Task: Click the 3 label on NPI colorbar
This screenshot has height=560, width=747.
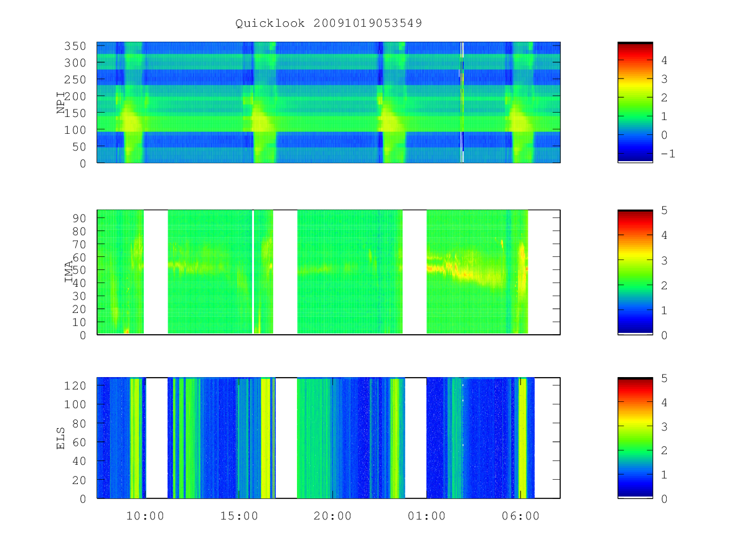Action: click(664, 79)
